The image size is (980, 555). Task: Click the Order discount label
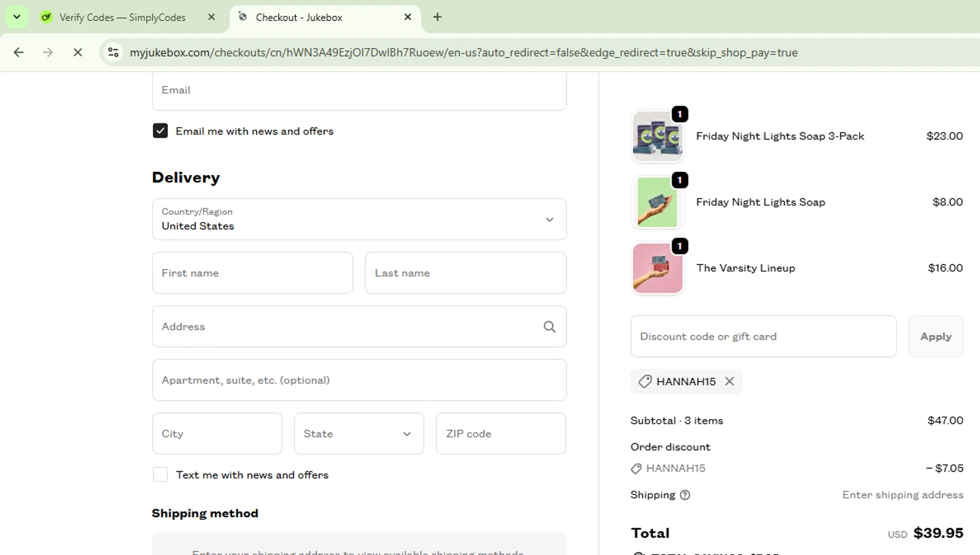coord(670,447)
